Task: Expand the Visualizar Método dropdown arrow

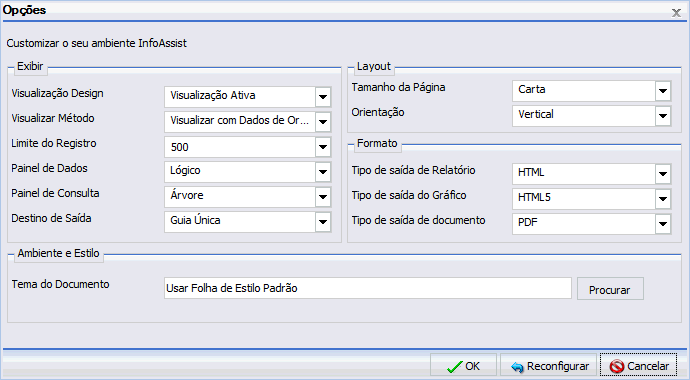Action: (323, 122)
